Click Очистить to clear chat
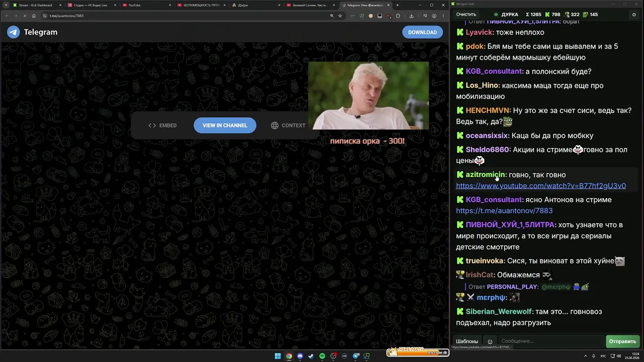 (x=466, y=15)
